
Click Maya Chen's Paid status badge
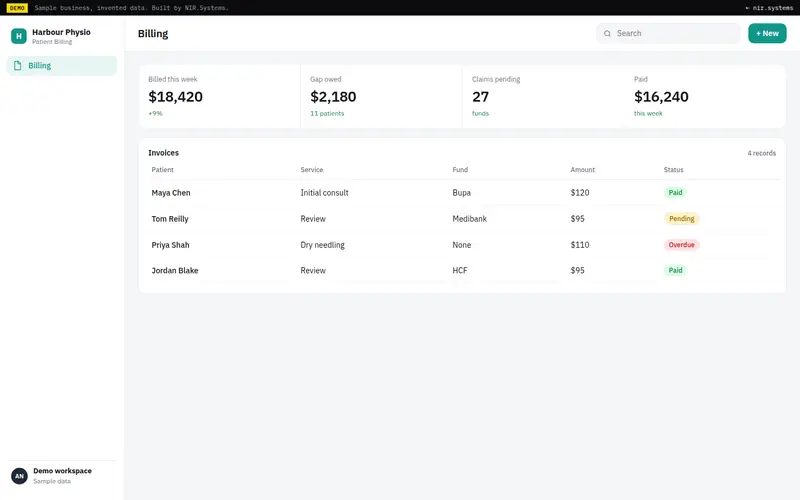675,193
